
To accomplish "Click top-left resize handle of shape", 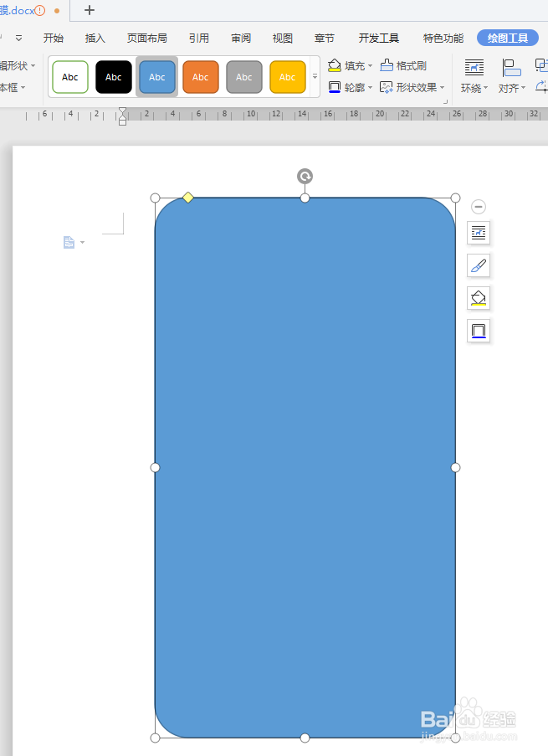I will click(x=155, y=198).
